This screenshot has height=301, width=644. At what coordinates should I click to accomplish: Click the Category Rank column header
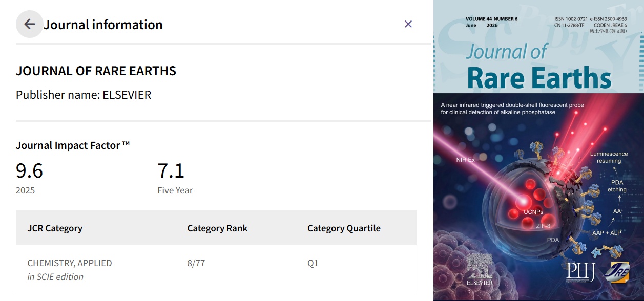coord(217,228)
